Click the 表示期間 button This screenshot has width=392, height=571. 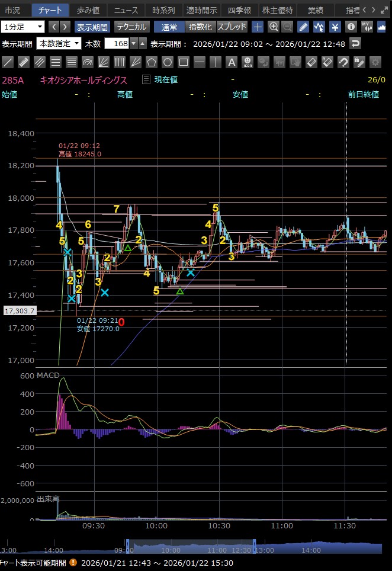click(x=92, y=27)
